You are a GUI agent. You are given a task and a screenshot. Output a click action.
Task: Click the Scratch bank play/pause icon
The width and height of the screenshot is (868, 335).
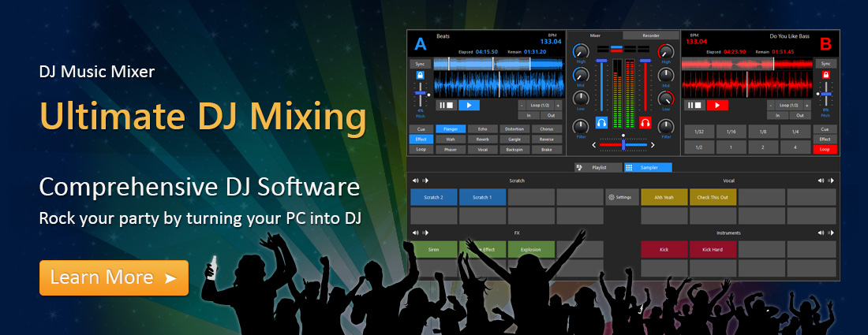[425, 181]
